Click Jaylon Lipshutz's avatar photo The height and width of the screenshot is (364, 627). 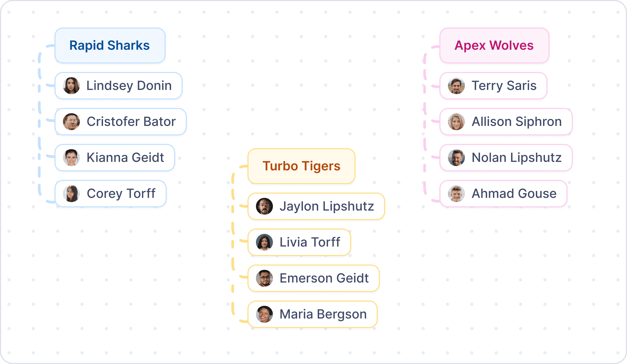pos(264,206)
